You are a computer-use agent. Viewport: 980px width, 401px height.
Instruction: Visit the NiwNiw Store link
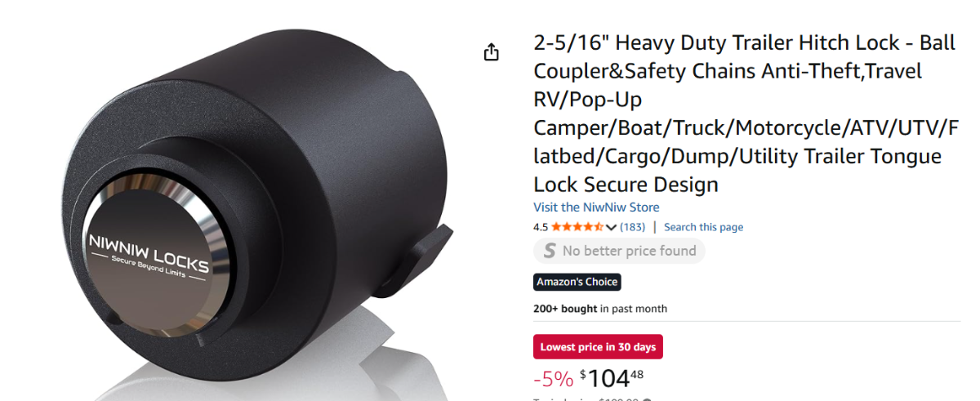coord(596,207)
